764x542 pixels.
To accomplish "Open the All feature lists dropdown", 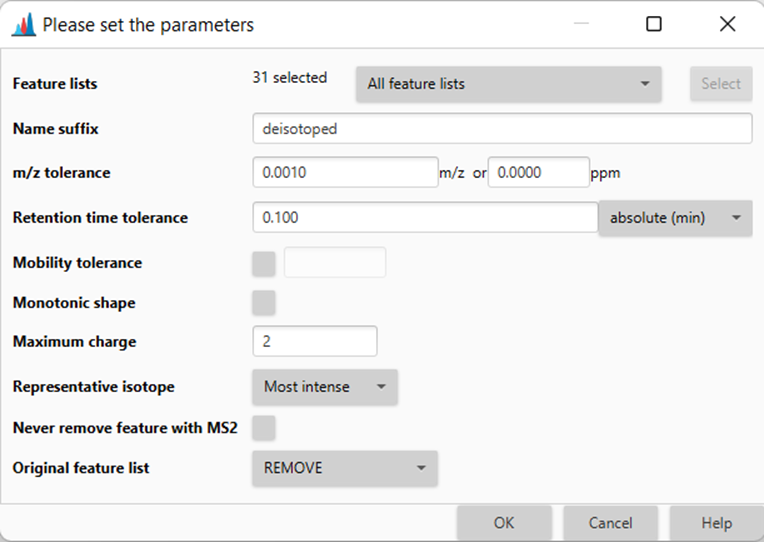I will tap(508, 84).
